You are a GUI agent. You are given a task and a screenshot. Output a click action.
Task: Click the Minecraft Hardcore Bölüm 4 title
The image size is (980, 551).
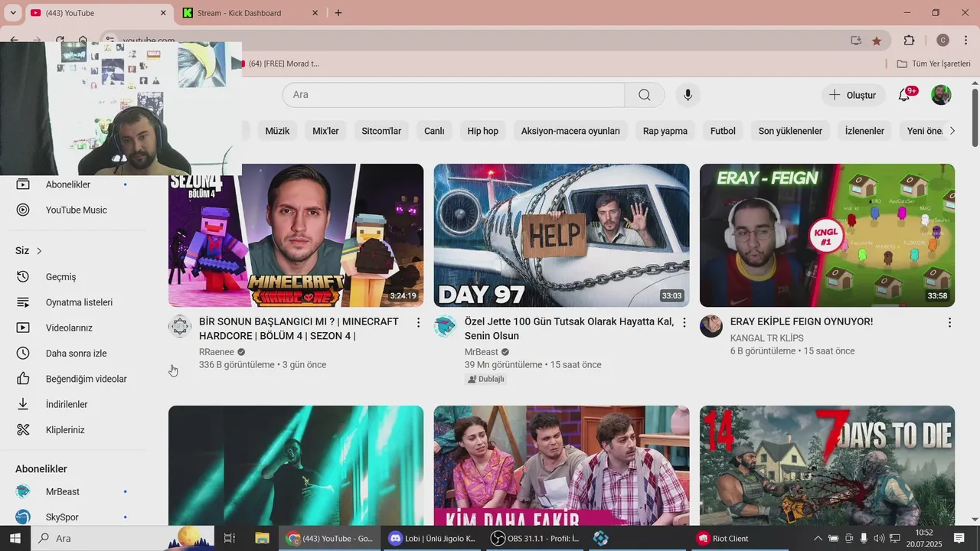pyautogui.click(x=299, y=329)
